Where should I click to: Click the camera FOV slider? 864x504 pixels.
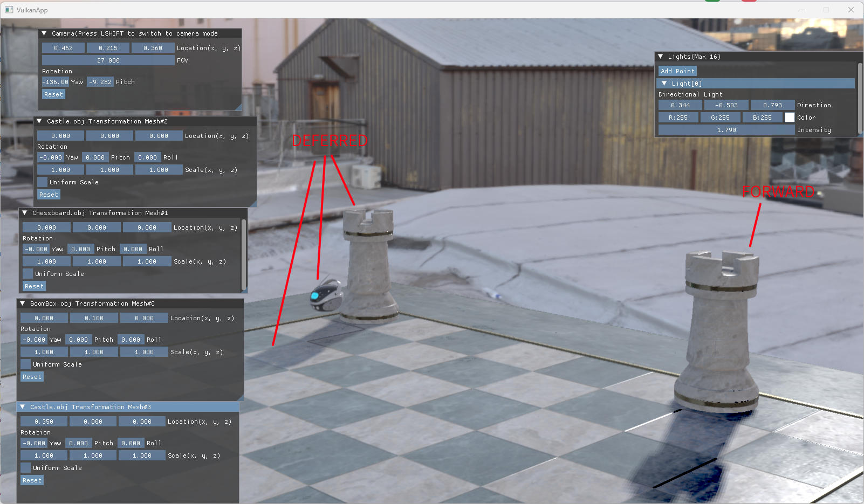pyautogui.click(x=108, y=60)
